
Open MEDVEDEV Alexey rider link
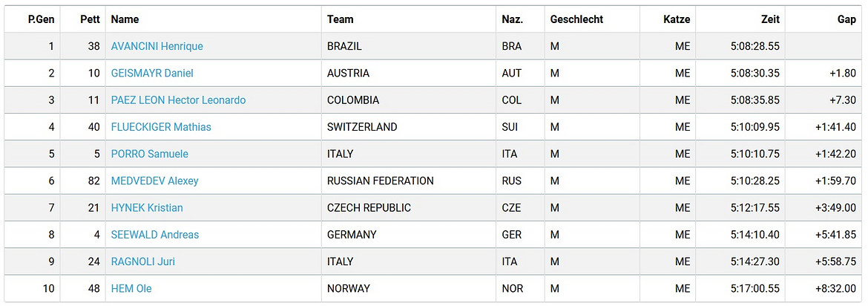click(x=154, y=180)
